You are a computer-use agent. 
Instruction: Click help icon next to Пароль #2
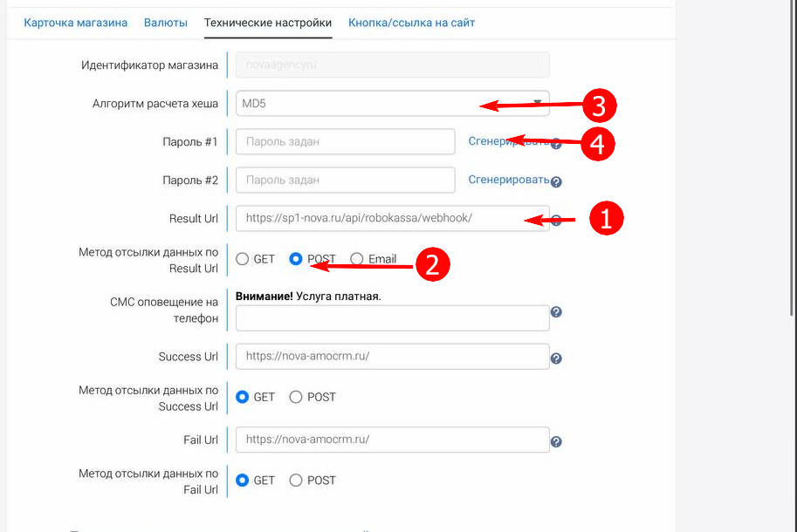pos(556,182)
